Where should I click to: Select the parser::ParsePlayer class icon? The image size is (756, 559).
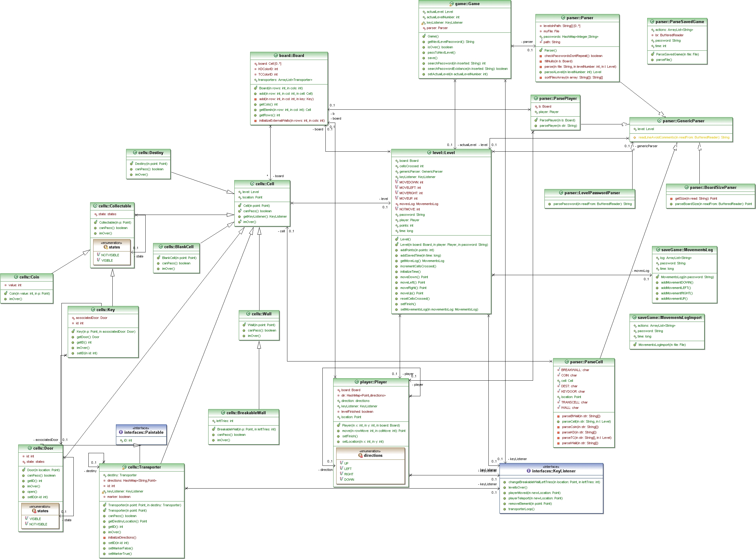click(536, 99)
